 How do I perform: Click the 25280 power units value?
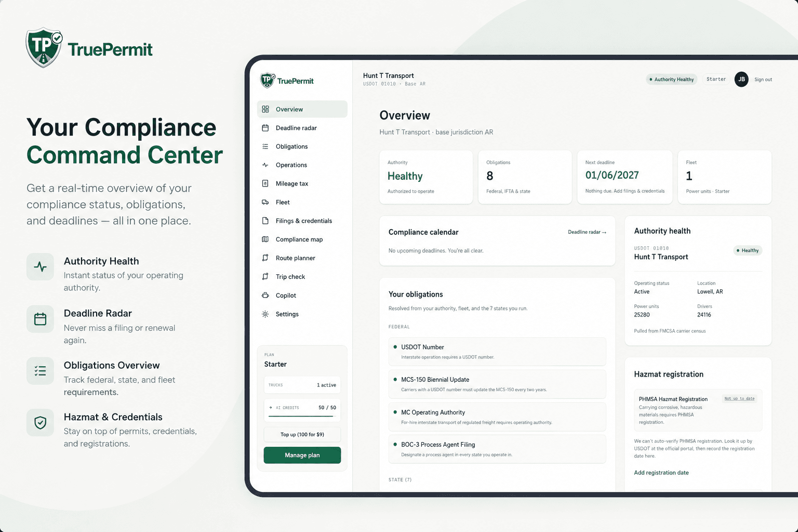642,315
